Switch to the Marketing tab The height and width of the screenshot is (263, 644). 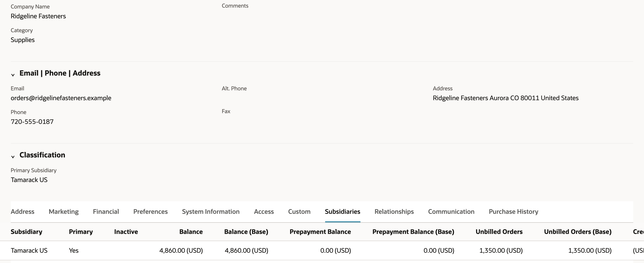(64, 212)
